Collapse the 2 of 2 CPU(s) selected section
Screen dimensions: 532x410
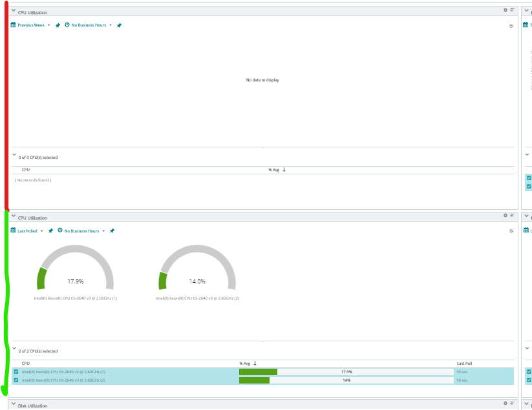(x=14, y=348)
